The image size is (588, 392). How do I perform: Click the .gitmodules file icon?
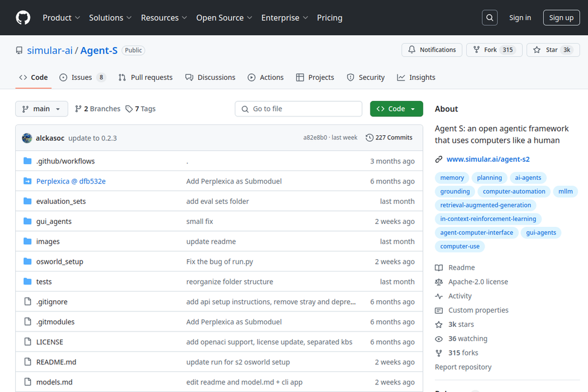(28, 321)
